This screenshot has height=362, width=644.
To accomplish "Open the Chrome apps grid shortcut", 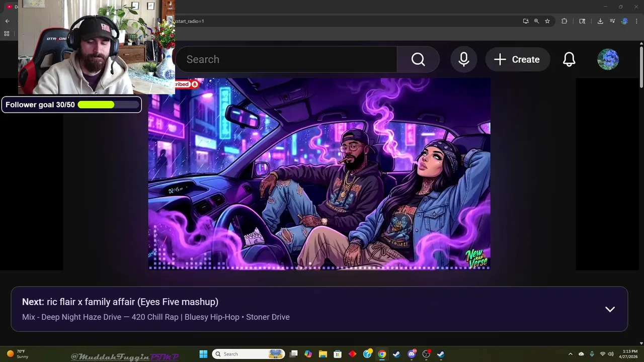I will 7,34.
